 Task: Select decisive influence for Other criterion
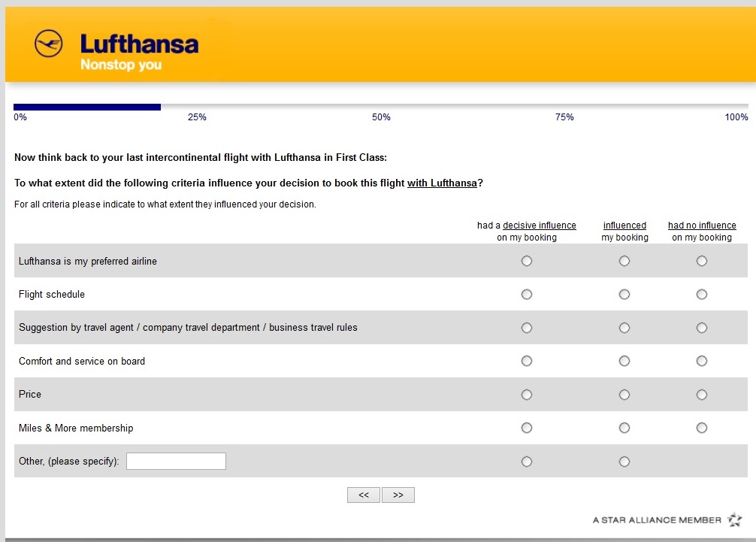click(x=527, y=462)
